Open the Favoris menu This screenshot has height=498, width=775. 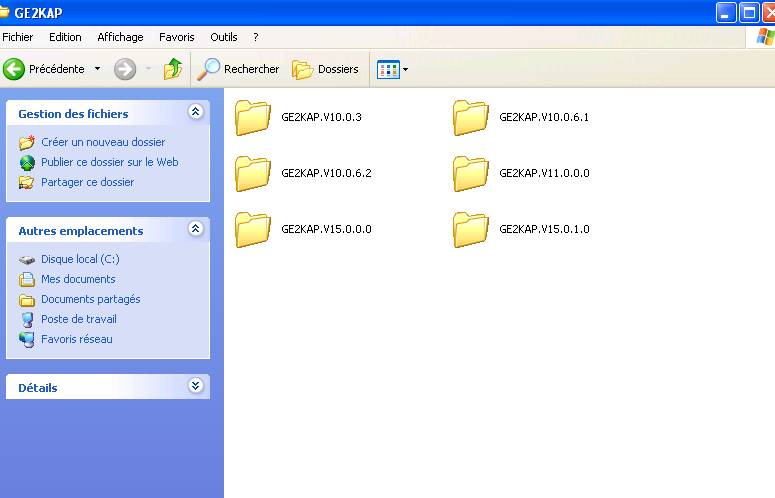176,37
